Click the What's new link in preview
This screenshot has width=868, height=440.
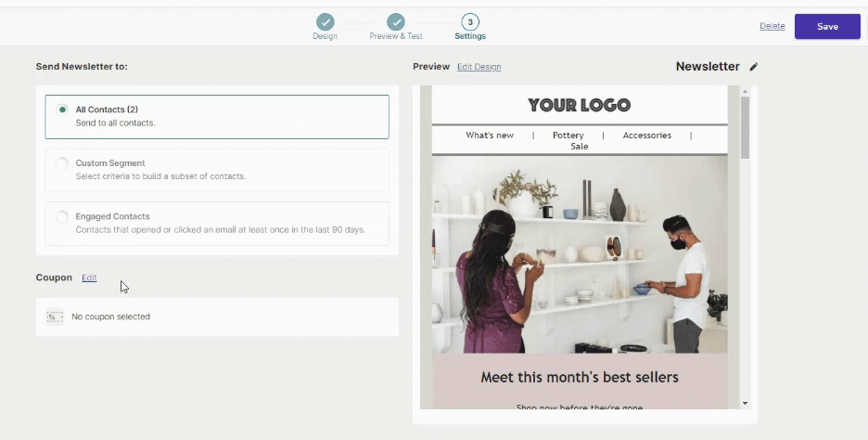(x=490, y=136)
